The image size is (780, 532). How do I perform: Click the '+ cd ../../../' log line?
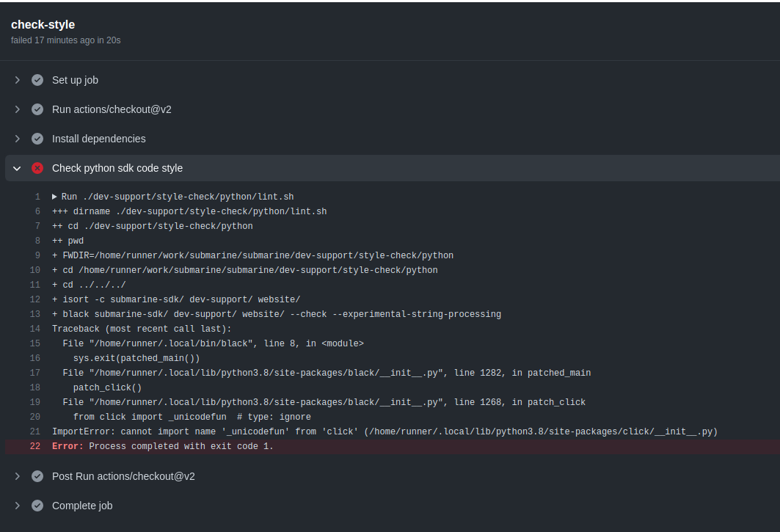[89, 285]
